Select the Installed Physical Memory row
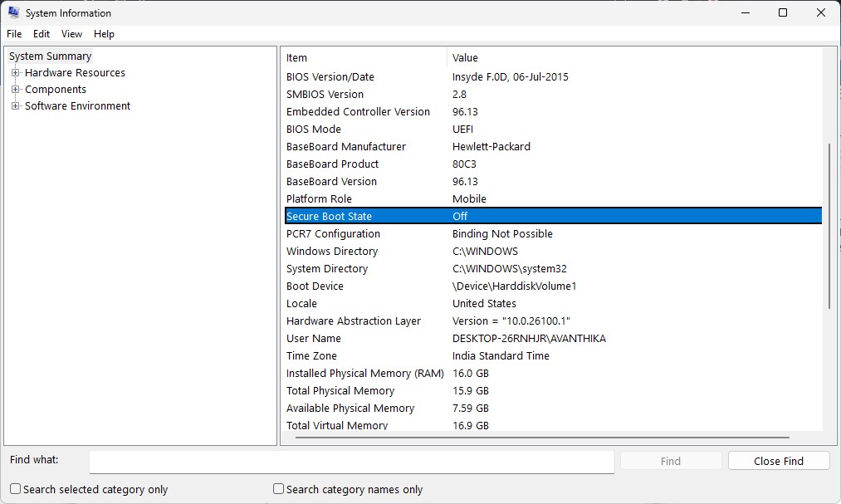Image resolution: width=841 pixels, height=504 pixels. [x=365, y=373]
